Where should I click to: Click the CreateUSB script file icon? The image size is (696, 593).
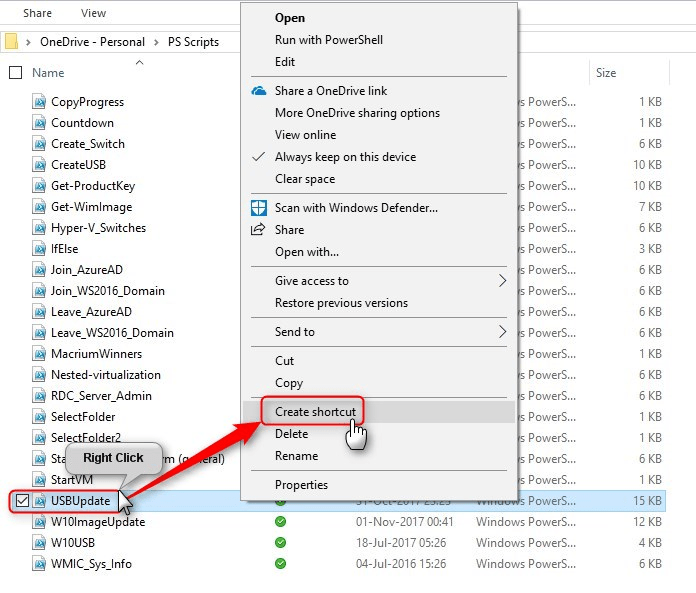coord(39,165)
